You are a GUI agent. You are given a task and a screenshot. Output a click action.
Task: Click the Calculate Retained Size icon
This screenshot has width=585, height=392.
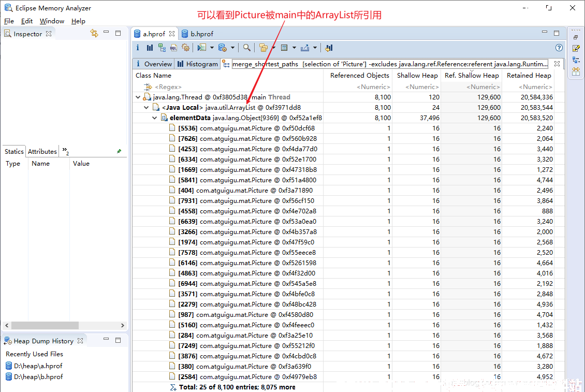284,48
